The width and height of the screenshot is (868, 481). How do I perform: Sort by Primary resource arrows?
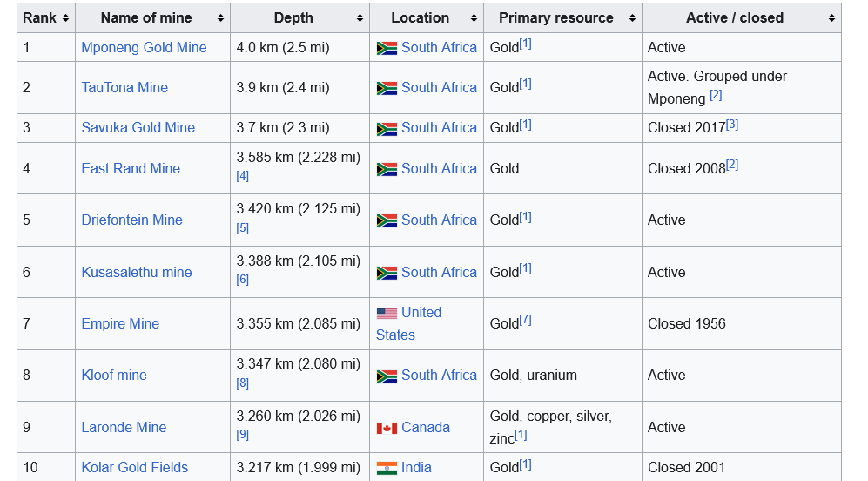(x=632, y=18)
